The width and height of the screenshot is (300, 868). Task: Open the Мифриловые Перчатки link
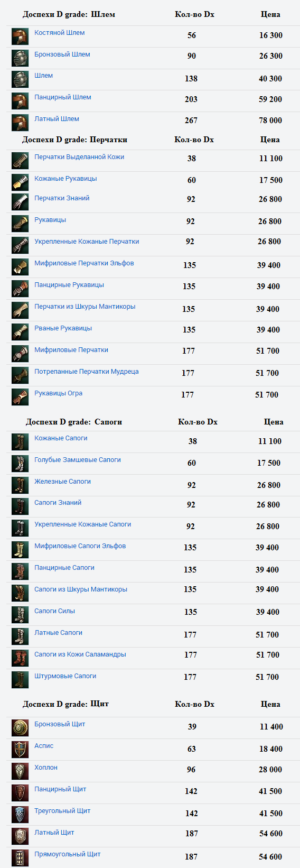click(71, 350)
